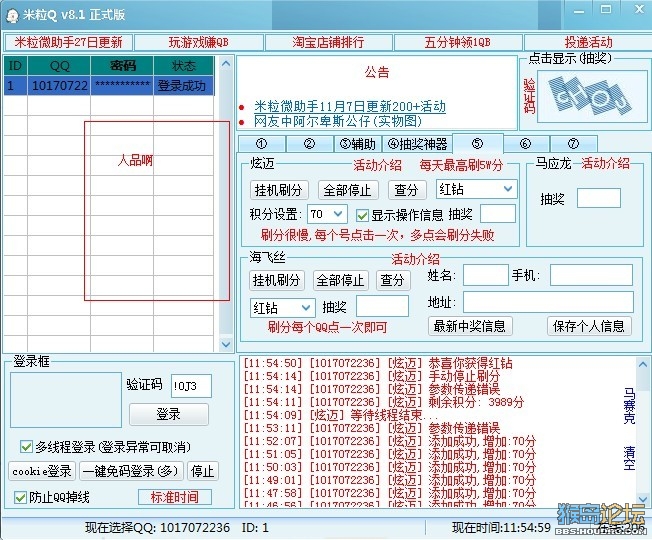652x540 pixels.
Task: Switch to tab ⑦
Action: click(x=573, y=144)
